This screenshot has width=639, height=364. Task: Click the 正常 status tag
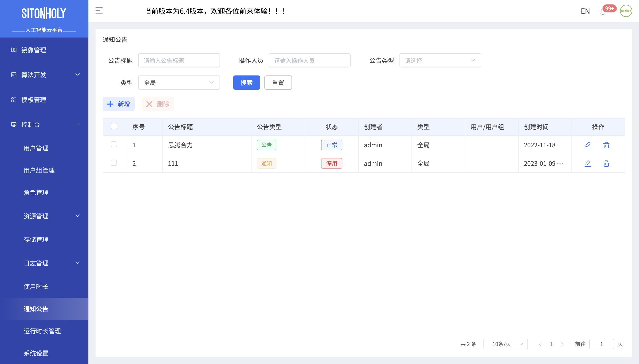pyautogui.click(x=331, y=145)
